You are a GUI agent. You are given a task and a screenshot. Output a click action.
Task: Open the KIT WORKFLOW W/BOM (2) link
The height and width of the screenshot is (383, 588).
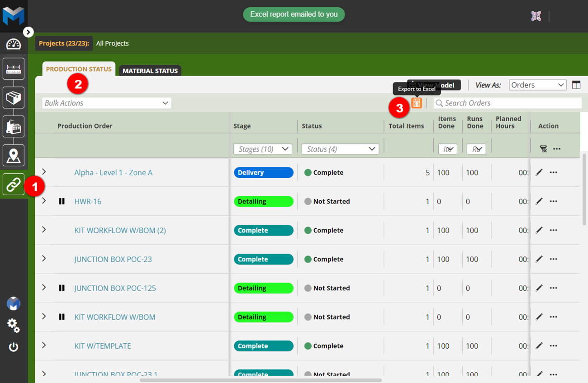[120, 230]
